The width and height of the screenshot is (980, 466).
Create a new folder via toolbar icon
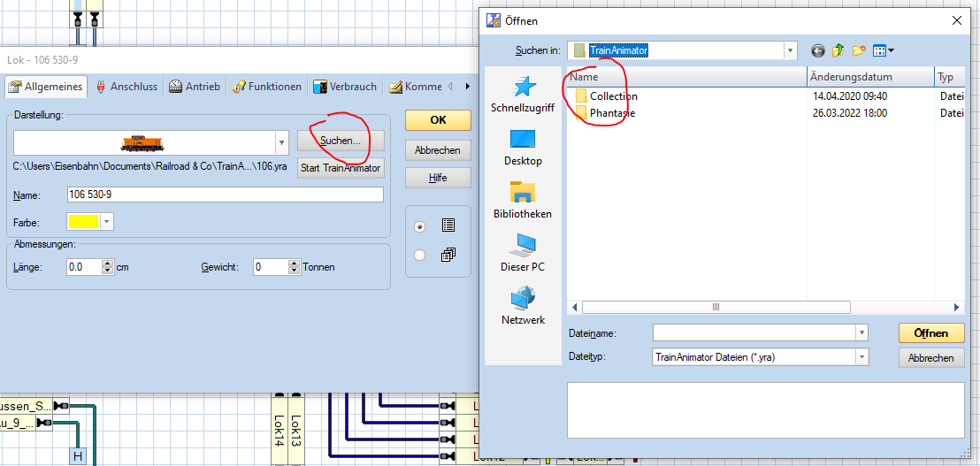(x=858, y=51)
